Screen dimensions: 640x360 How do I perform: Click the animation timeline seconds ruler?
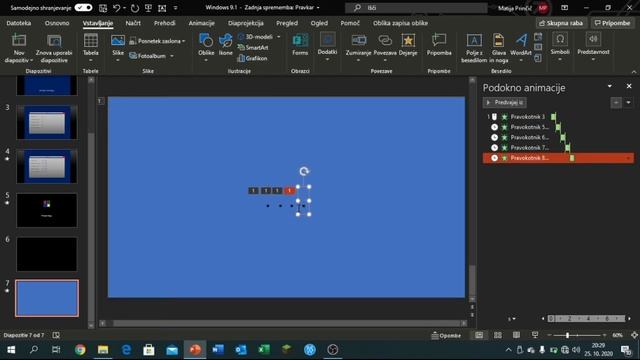tap(586, 318)
